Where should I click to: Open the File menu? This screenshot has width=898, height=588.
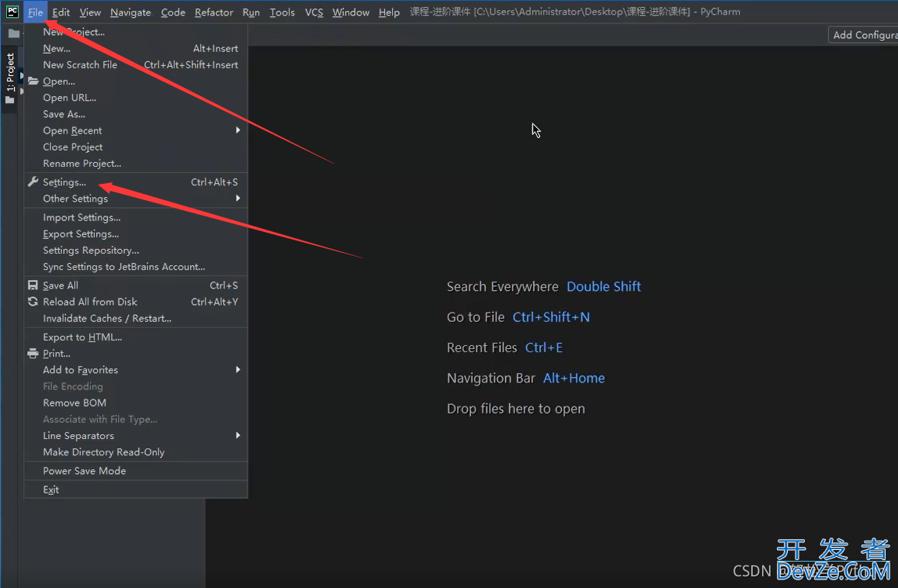point(36,12)
